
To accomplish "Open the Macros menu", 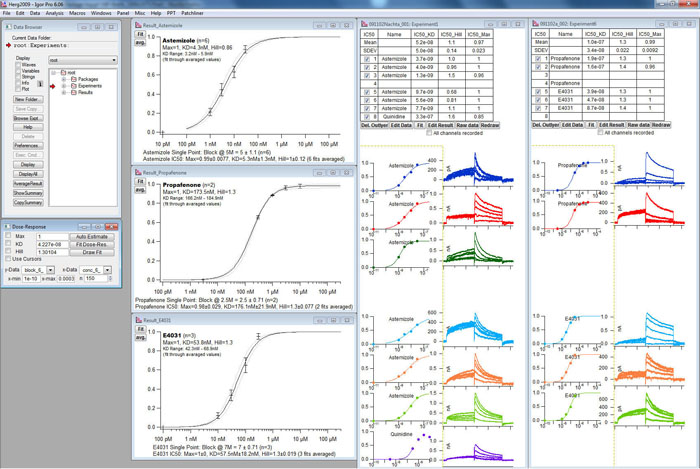I will (77, 13).
